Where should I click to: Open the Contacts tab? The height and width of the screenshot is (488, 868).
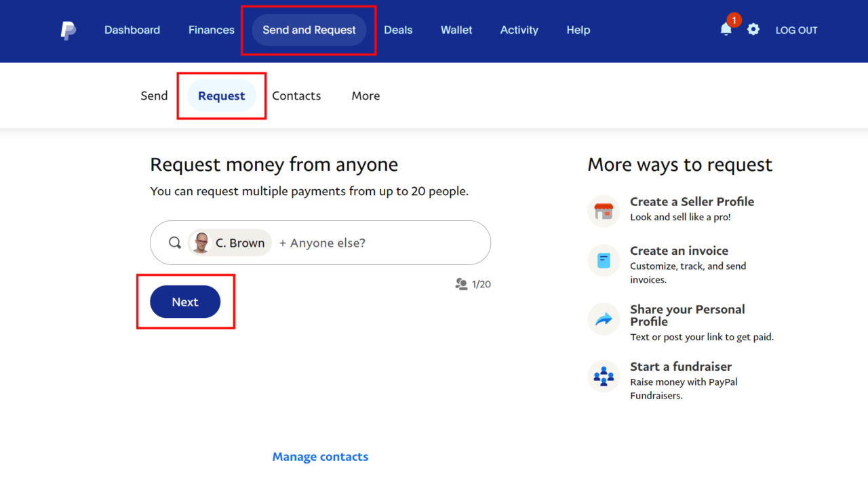tap(296, 96)
